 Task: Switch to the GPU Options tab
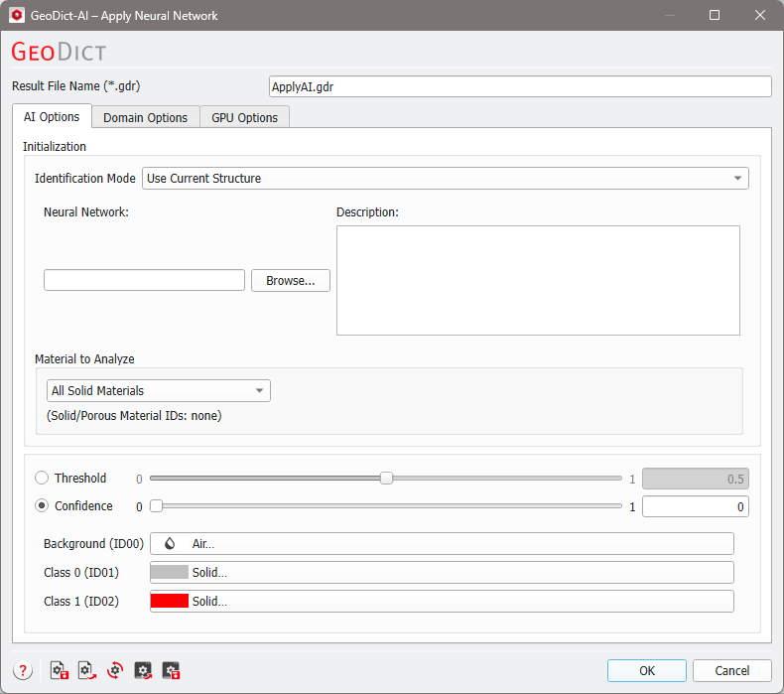(x=244, y=117)
